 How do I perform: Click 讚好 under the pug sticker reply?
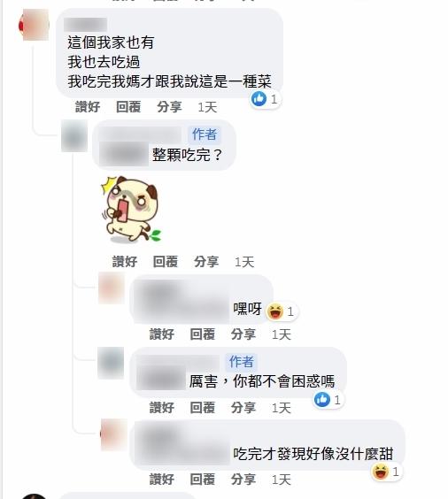click(125, 262)
